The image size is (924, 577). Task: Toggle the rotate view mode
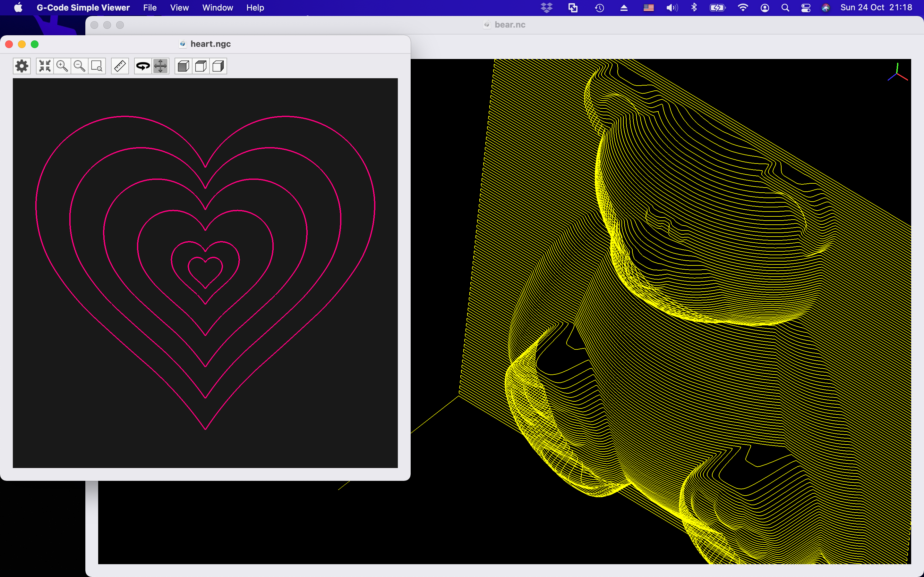tap(143, 66)
